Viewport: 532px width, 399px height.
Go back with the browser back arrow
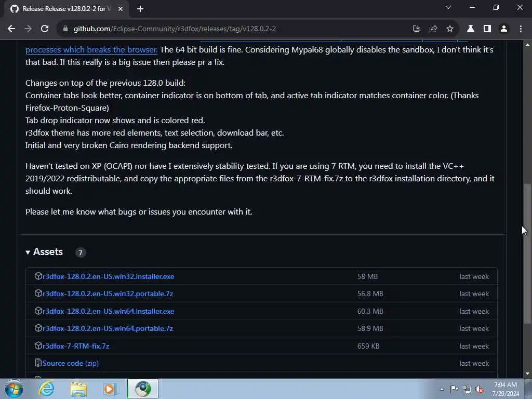tap(11, 29)
